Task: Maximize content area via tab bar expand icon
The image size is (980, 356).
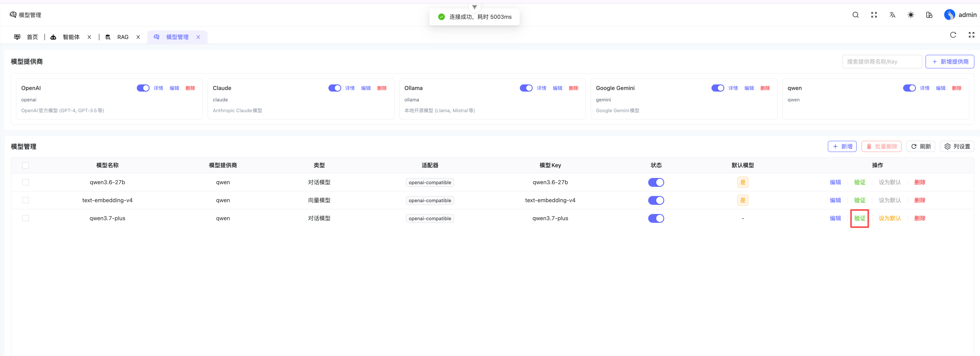Action: [x=971, y=35]
